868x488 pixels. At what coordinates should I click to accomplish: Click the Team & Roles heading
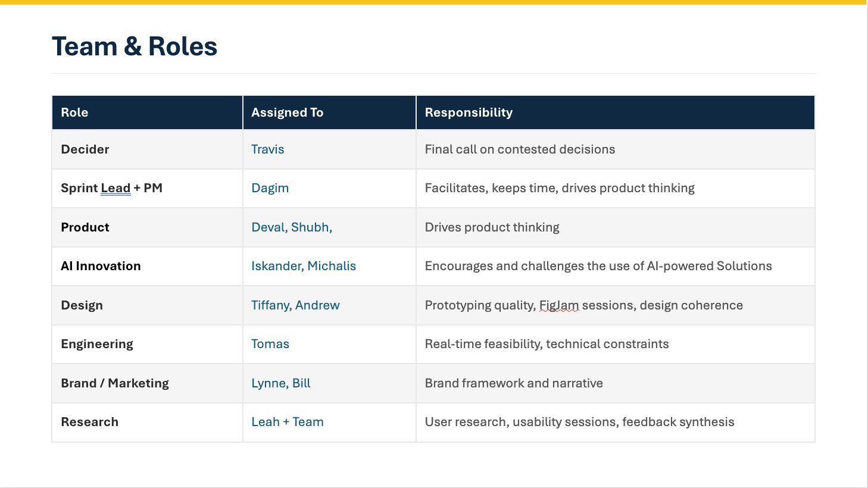[135, 46]
